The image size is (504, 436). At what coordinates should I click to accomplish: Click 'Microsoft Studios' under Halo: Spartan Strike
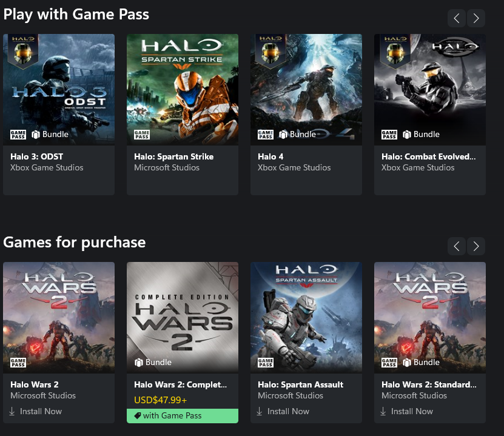[167, 167]
